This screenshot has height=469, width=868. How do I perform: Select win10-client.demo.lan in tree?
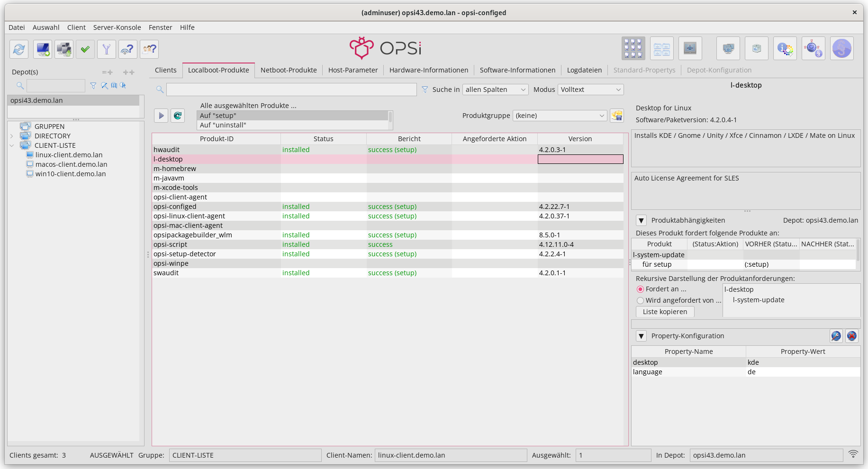[x=71, y=174]
